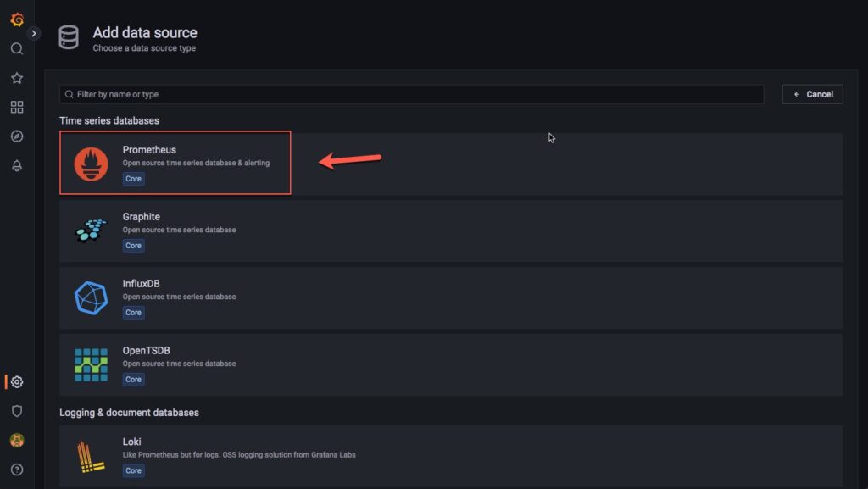Image resolution: width=868 pixels, height=489 pixels.
Task: Click the Logging & document databases heading
Action: pos(129,413)
